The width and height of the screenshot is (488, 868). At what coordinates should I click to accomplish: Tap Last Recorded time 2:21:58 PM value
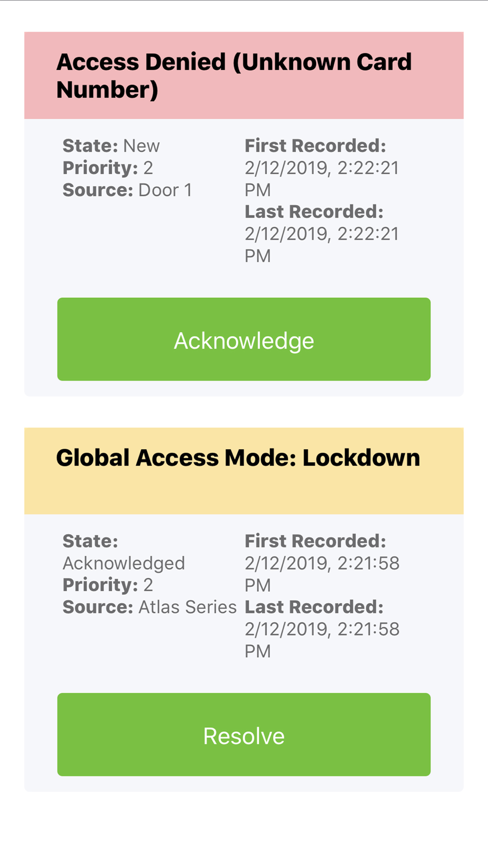pyautogui.click(x=321, y=640)
